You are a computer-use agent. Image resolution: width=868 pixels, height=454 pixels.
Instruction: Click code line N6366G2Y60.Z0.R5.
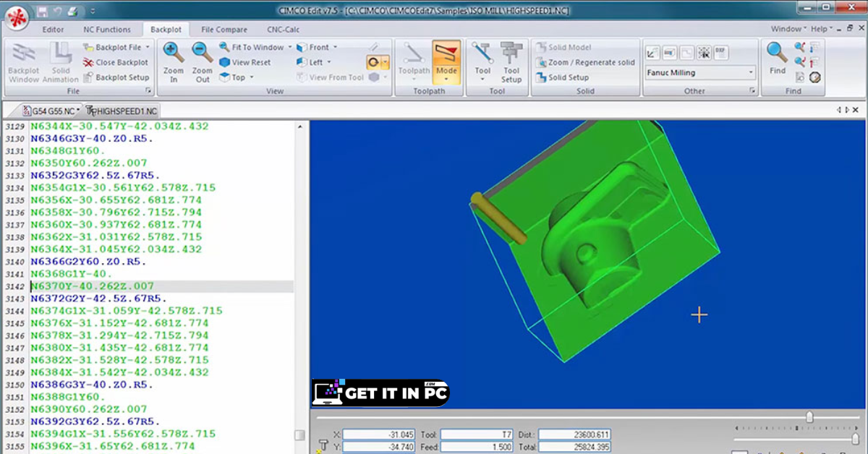[88, 262]
